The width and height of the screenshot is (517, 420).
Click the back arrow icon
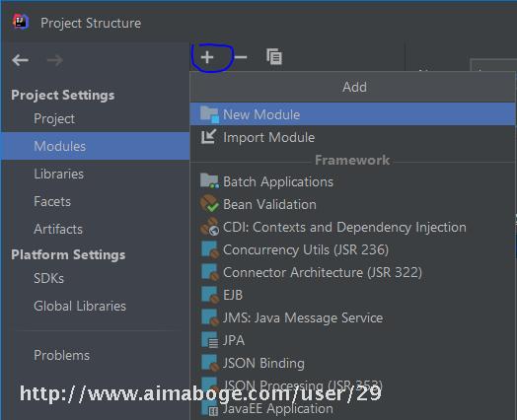pos(20,60)
